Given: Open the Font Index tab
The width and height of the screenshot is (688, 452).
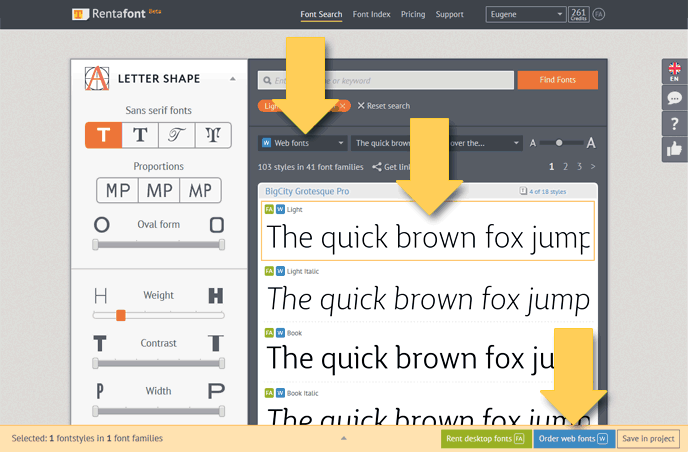Looking at the screenshot, I should point(371,14).
